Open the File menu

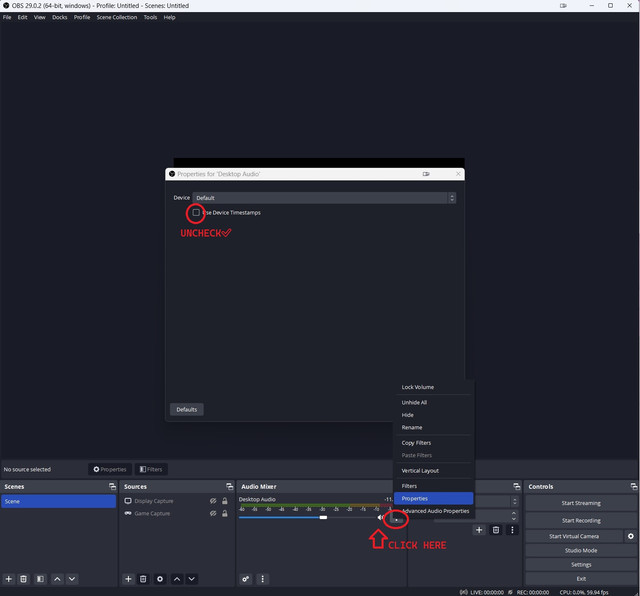pos(7,17)
